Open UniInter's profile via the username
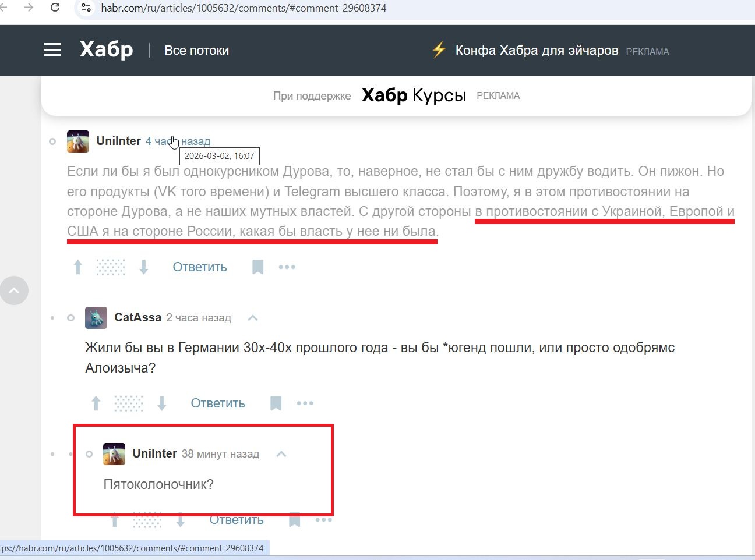 click(x=118, y=141)
